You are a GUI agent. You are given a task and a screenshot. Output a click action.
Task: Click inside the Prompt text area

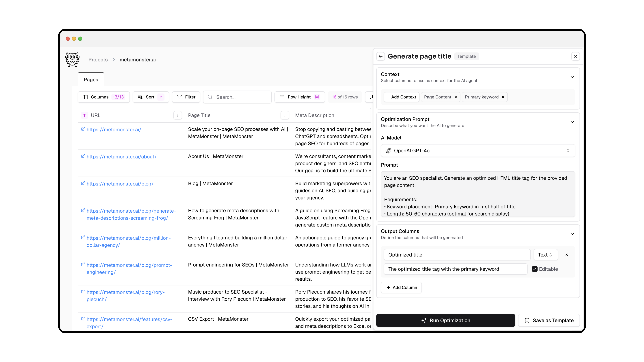pyautogui.click(x=478, y=194)
